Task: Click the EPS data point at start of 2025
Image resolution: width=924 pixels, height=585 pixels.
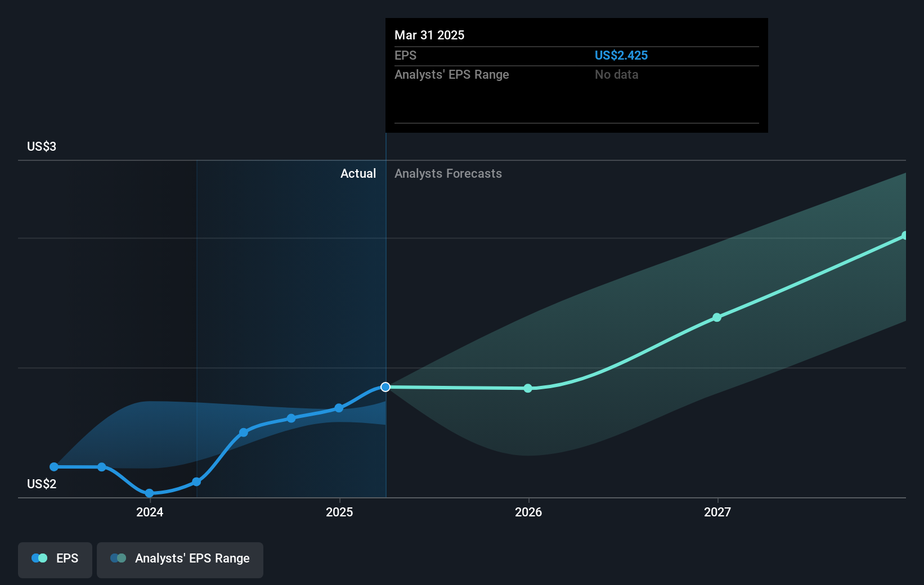Action: tap(339, 408)
